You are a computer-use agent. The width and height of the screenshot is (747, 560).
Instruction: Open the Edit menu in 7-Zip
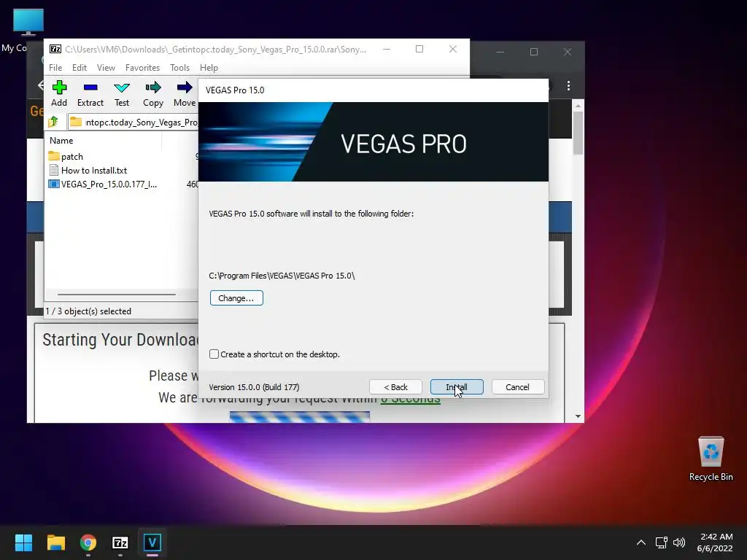[x=79, y=68]
